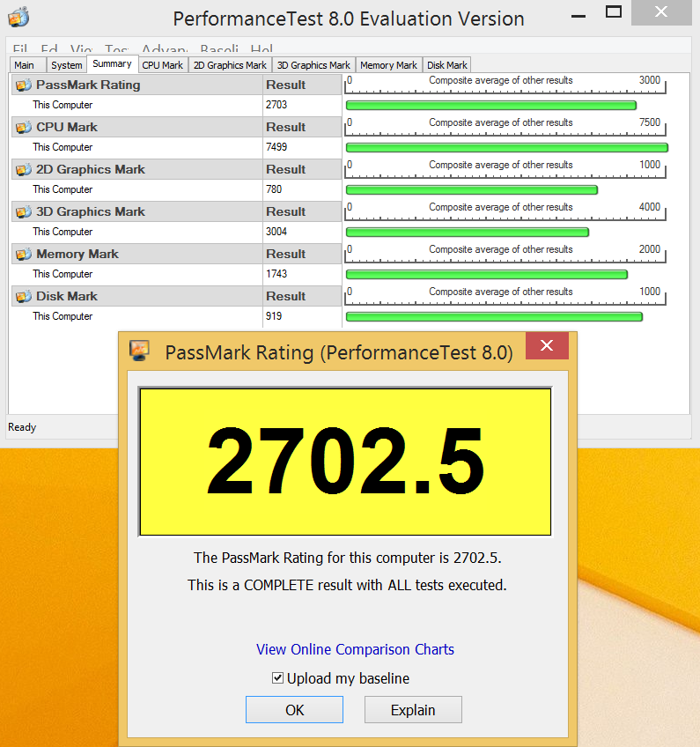
Task: Click the CPU Mark green result bar
Action: 507,148
